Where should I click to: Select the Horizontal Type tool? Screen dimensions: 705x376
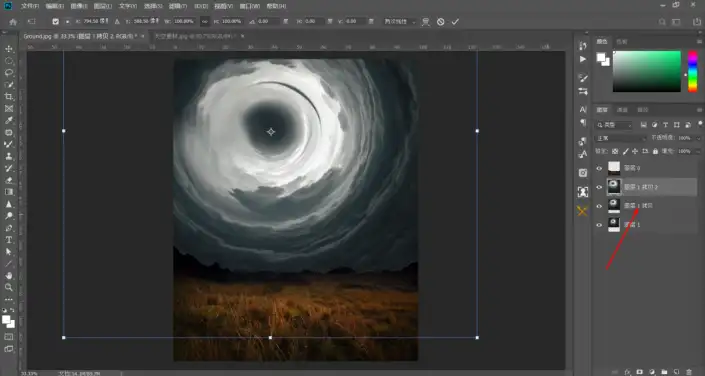[x=9, y=240]
